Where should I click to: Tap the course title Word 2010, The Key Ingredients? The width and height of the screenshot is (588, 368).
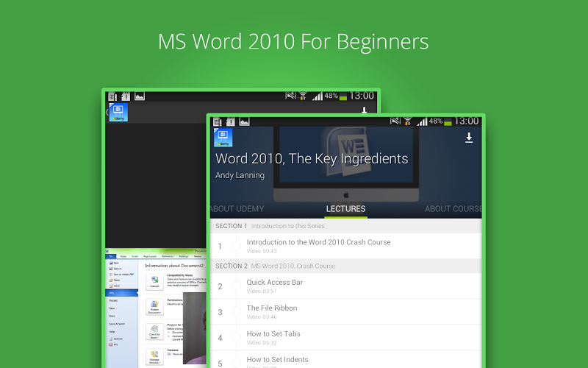pyautogui.click(x=312, y=159)
